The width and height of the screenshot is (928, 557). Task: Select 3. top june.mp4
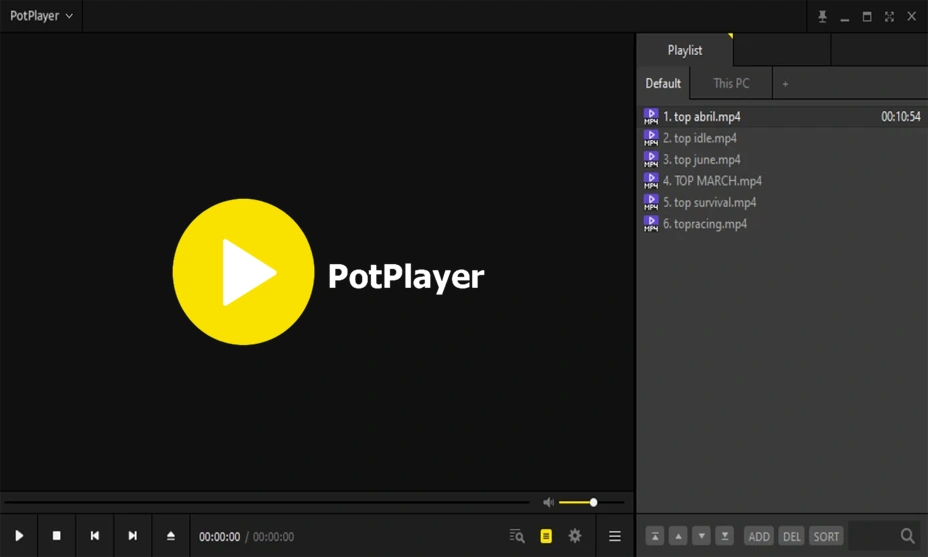[x=782, y=159]
